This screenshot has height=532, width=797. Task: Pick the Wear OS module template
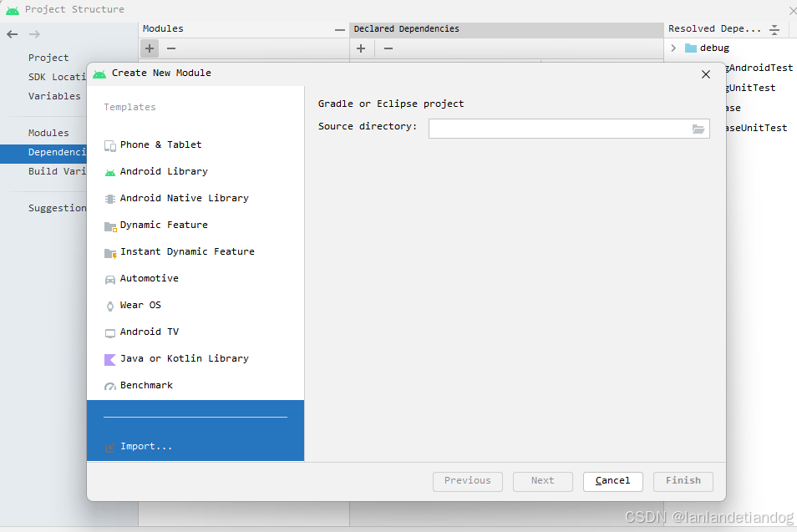139,305
